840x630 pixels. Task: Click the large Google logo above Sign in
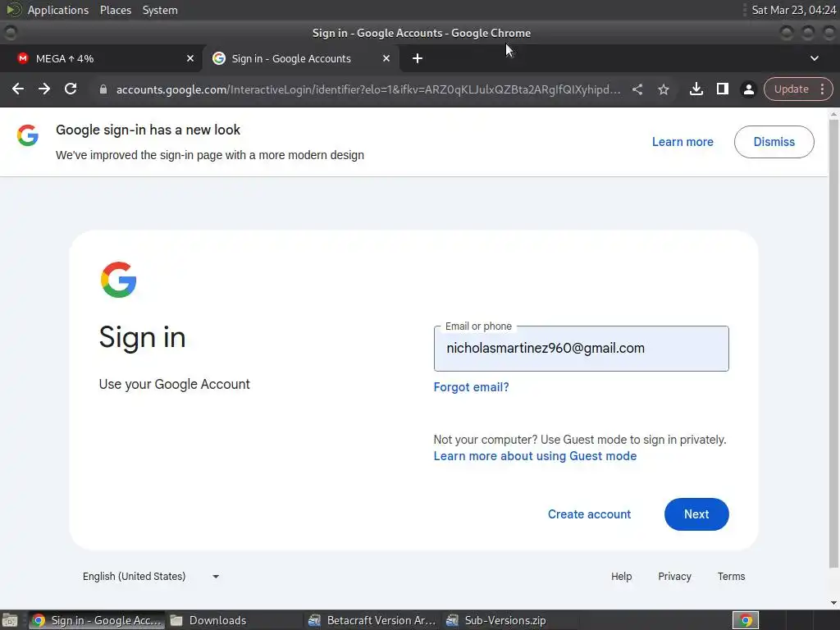pos(118,280)
